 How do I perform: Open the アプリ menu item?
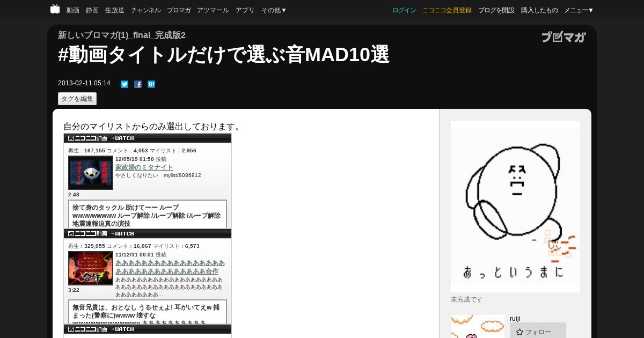click(245, 10)
